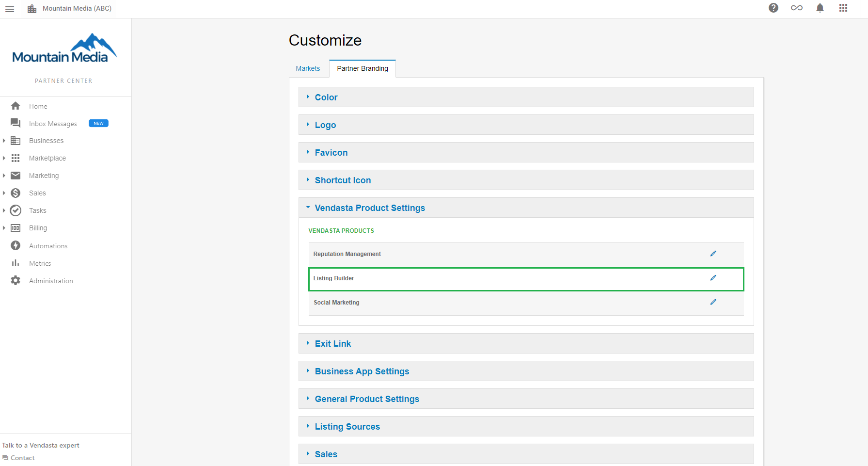
Task: Open Metrics in sidebar
Action: [40, 263]
